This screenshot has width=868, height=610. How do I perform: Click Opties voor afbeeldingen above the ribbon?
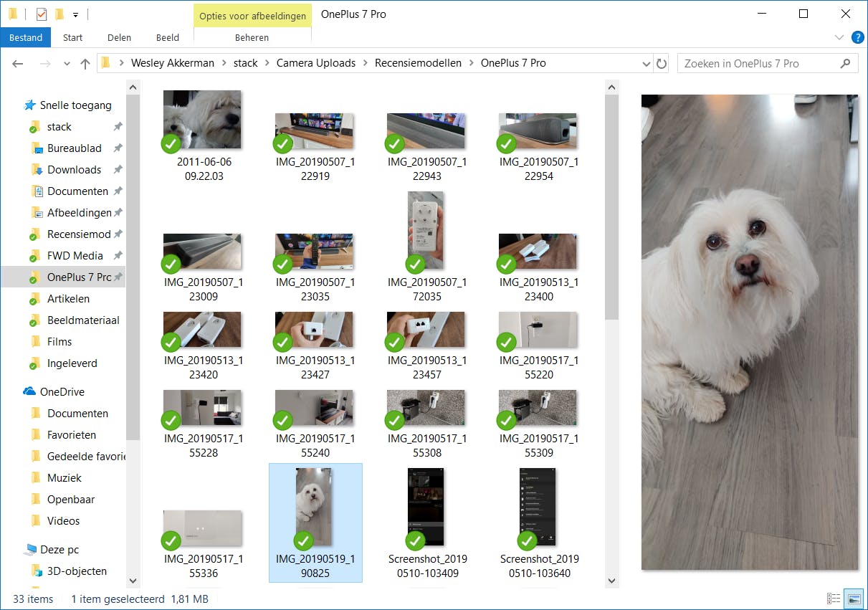[252, 14]
